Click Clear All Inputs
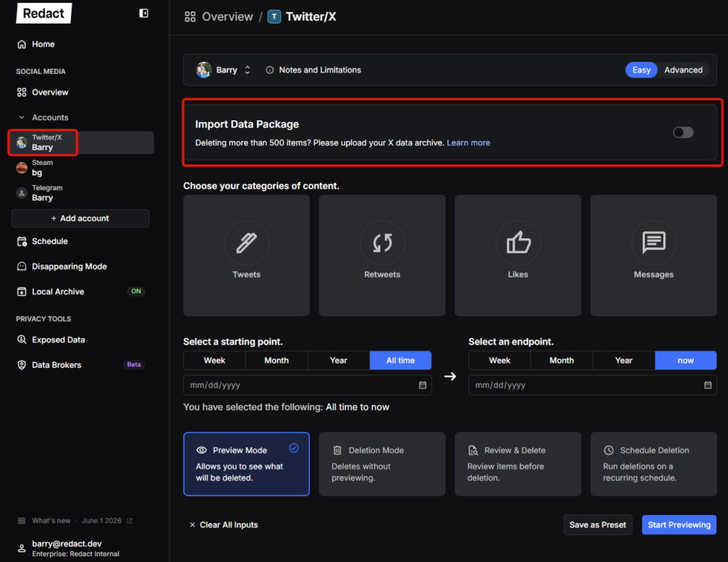Viewport: 728px width, 562px height. [x=224, y=525]
